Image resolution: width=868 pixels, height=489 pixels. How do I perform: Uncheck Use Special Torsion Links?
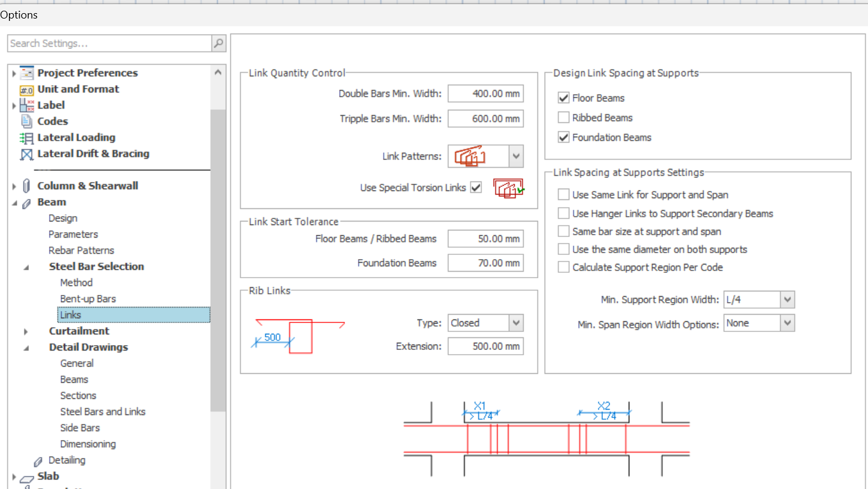476,187
